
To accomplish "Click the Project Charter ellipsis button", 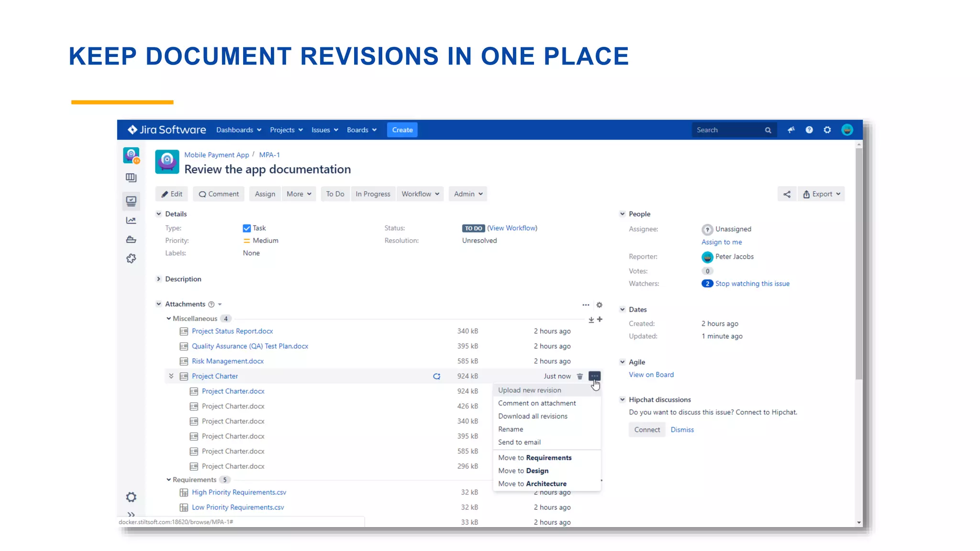I will pos(594,376).
